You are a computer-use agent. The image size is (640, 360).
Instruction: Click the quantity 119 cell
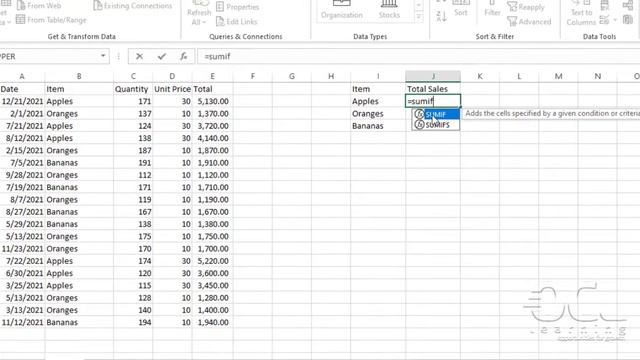pyautogui.click(x=133, y=200)
